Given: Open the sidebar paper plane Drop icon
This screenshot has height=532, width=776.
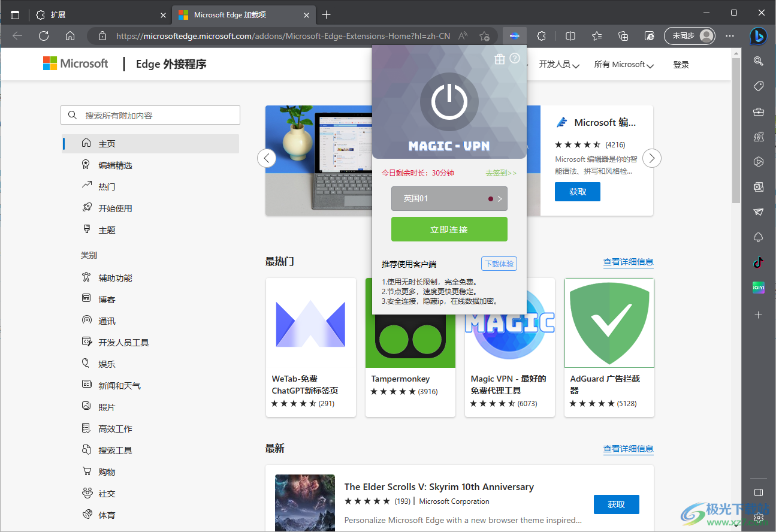Looking at the screenshot, I should (x=758, y=211).
